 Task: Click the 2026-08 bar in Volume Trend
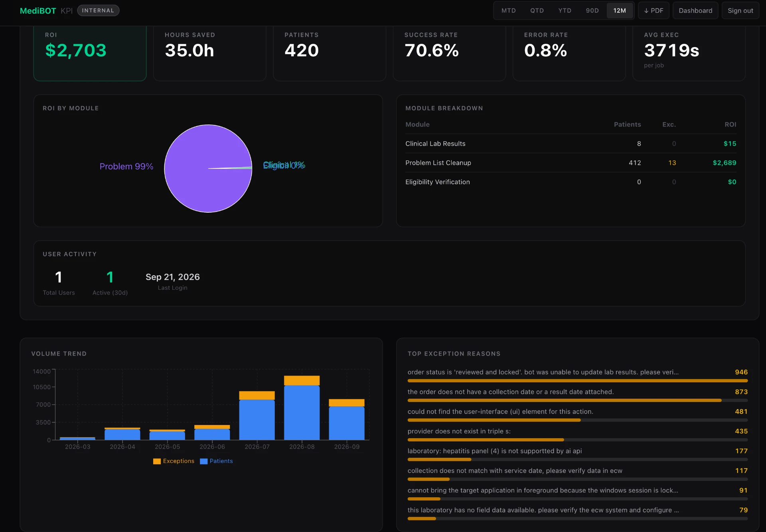pyautogui.click(x=302, y=408)
